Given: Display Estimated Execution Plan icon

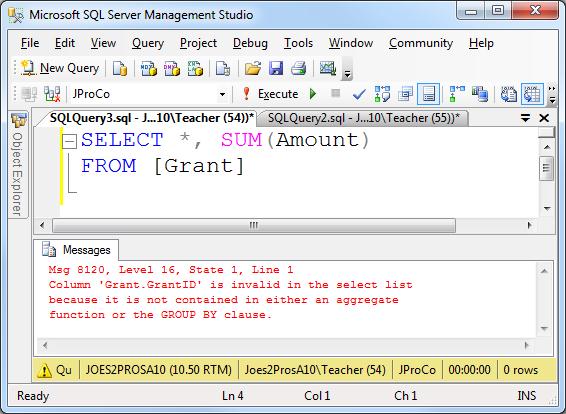Looking at the screenshot, I should (x=382, y=94).
